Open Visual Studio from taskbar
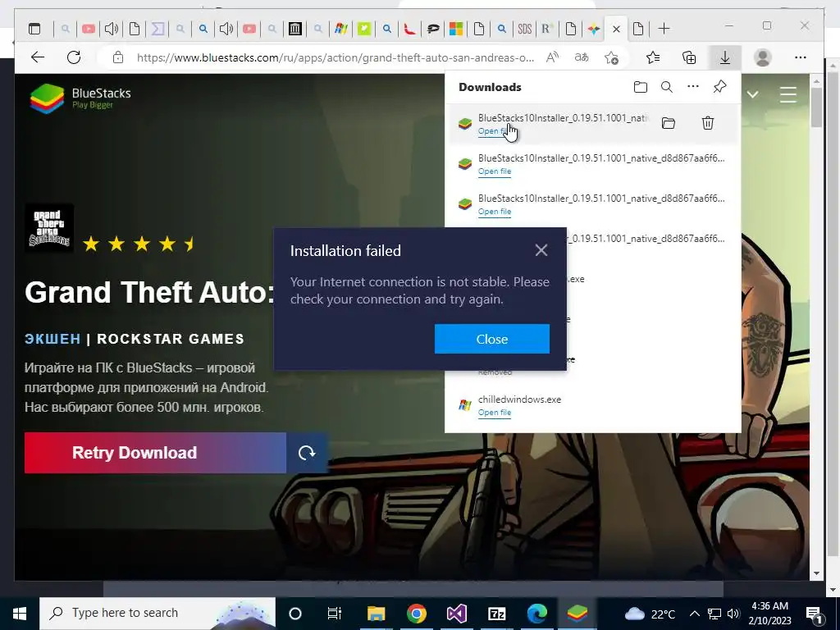This screenshot has width=840, height=630. tap(456, 614)
